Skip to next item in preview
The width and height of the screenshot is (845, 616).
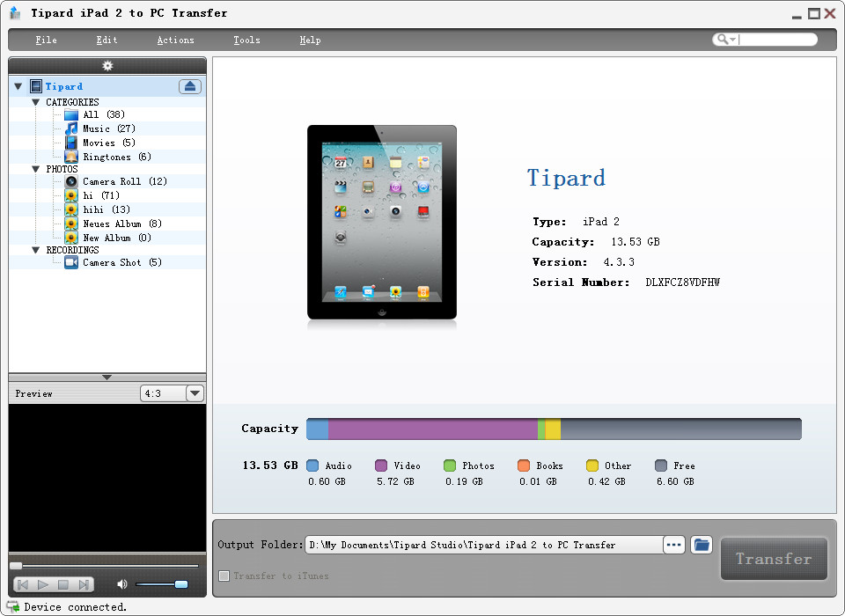[84, 584]
